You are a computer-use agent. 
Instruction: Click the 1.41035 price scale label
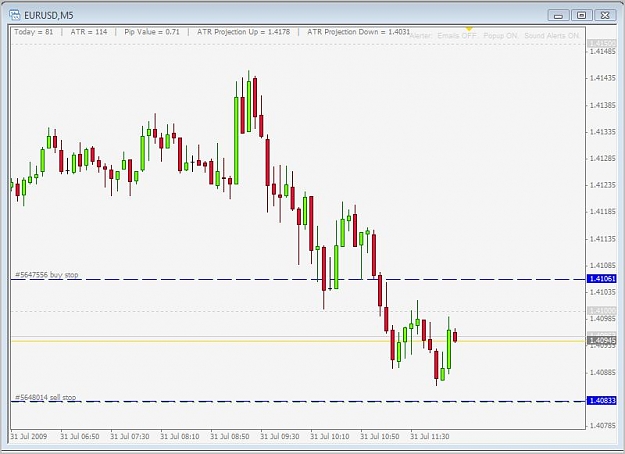(x=602, y=292)
